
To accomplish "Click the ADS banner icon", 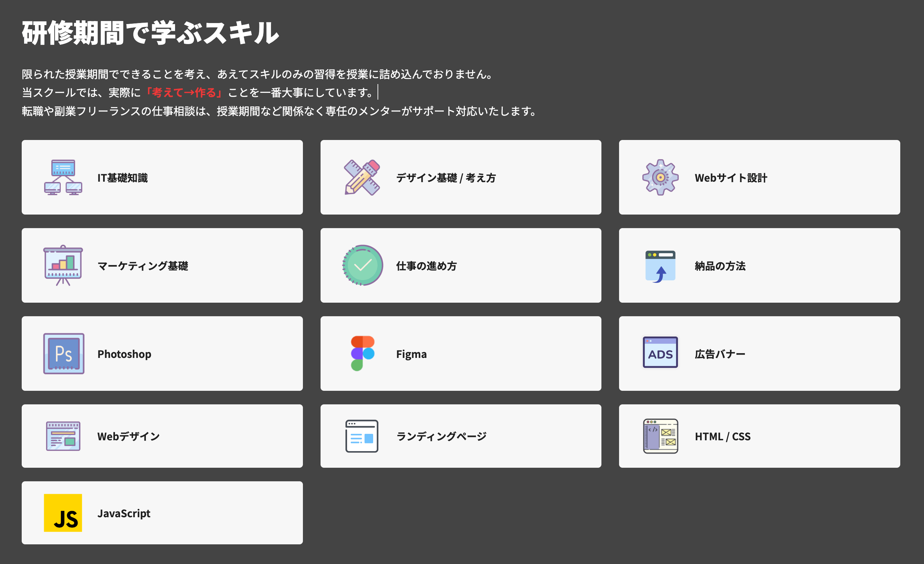I will tap(660, 352).
